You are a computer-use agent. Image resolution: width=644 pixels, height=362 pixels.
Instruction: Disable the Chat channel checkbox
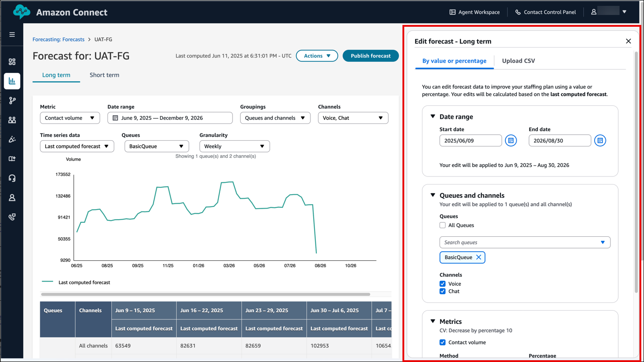point(442,291)
